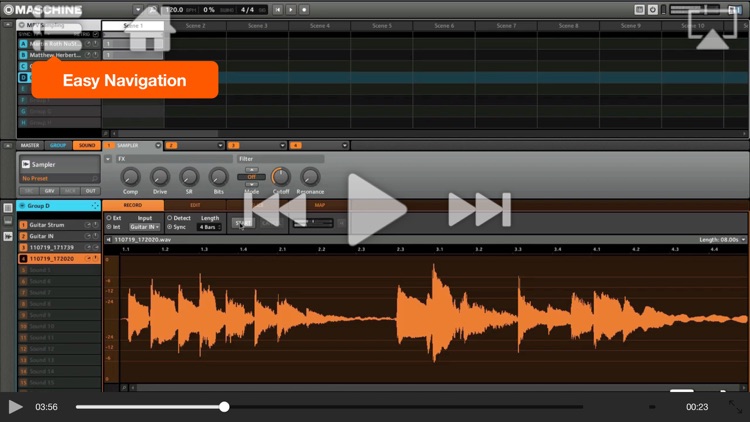The image size is (750, 422).
Task: Click the Resonance knob
Action: (310, 177)
